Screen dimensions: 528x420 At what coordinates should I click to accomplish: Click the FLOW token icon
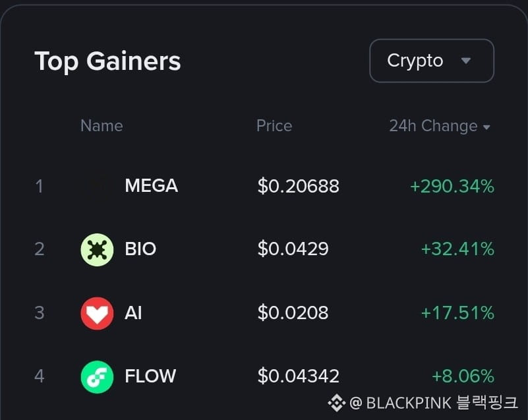pyautogui.click(x=97, y=377)
